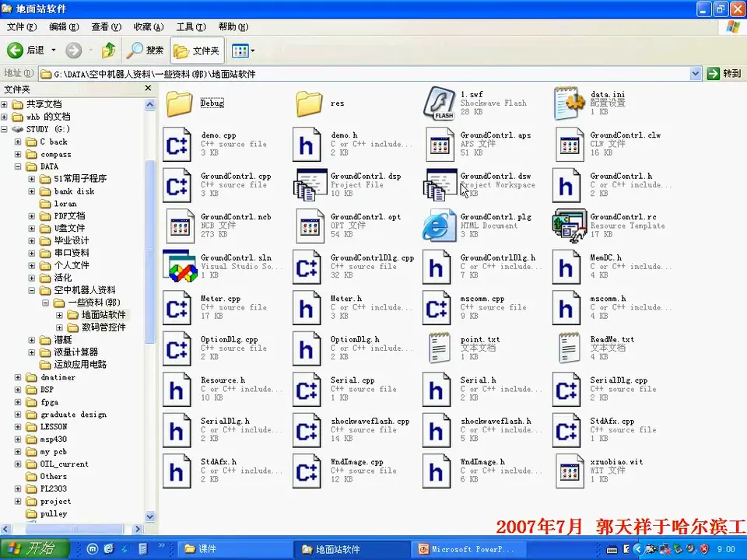Open the 收藏(A) menu

149,27
